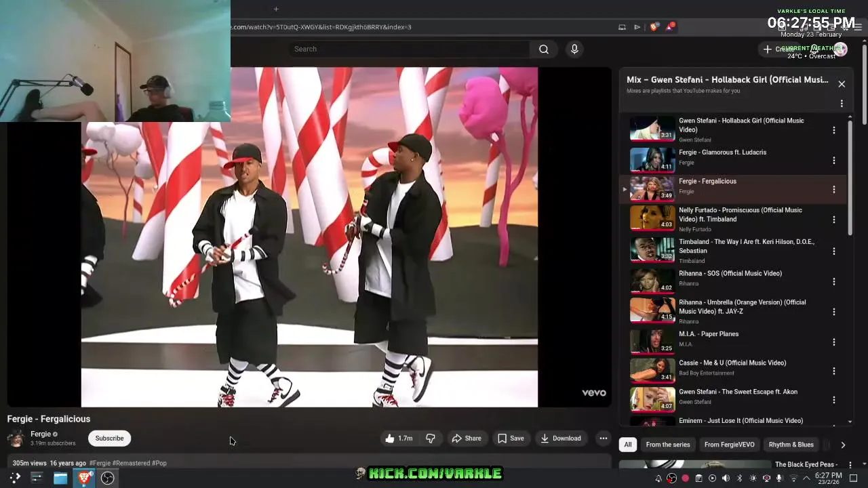The image size is (868, 488).
Task: Open options for 'The Black Eyed Peas' recommendation
Action: tap(851, 465)
